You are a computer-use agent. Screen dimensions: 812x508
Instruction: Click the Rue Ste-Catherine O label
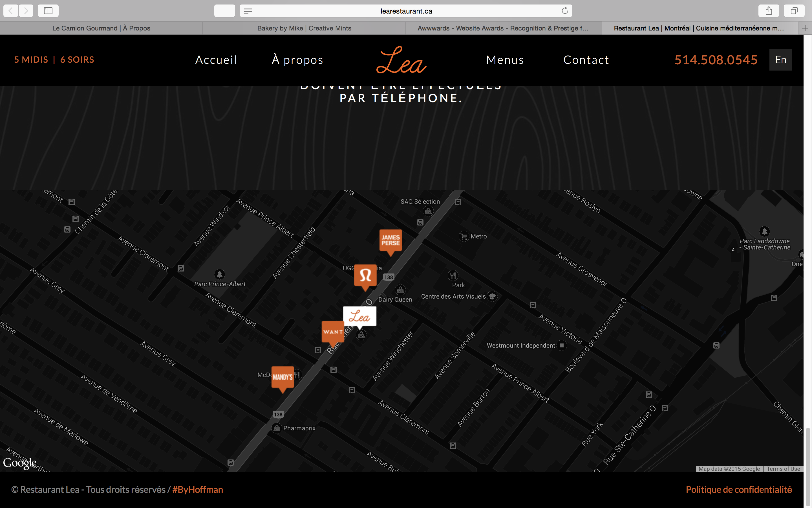point(630,435)
